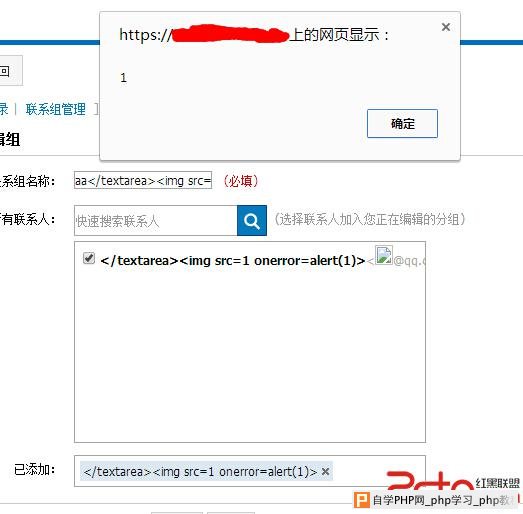Click the broken image icon beside contact

click(384, 255)
